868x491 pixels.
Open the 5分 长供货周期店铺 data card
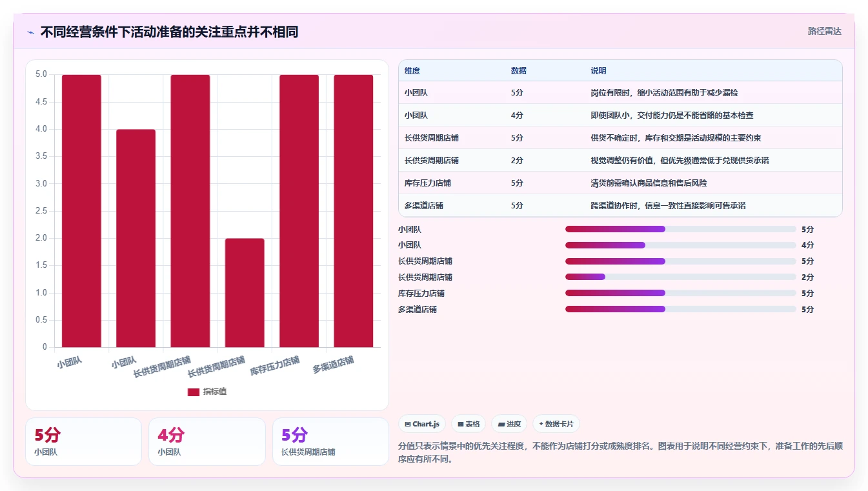(330, 441)
